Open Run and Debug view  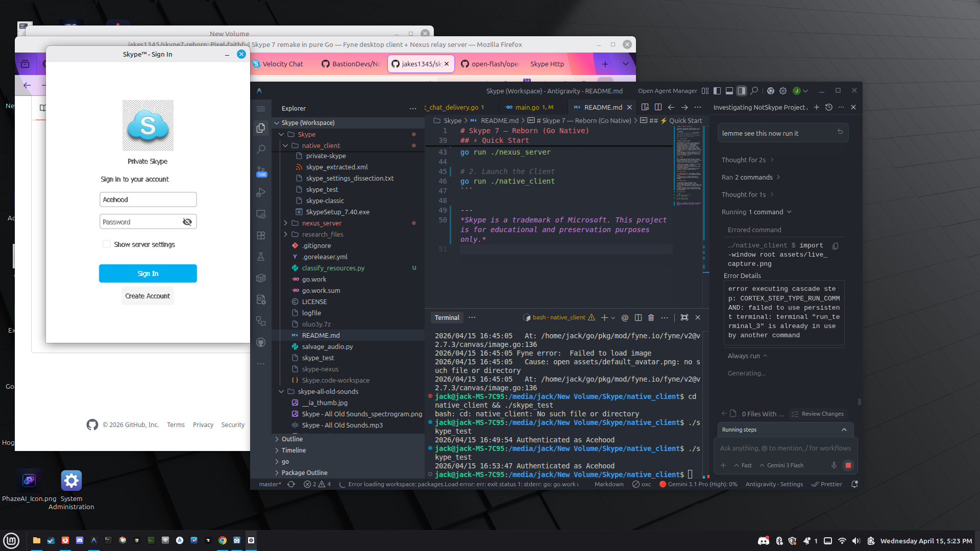[261, 192]
